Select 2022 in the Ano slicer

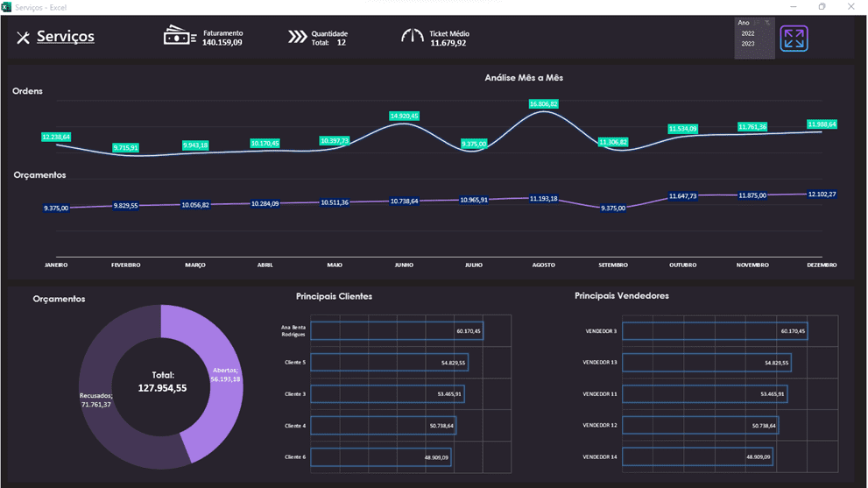coord(749,33)
